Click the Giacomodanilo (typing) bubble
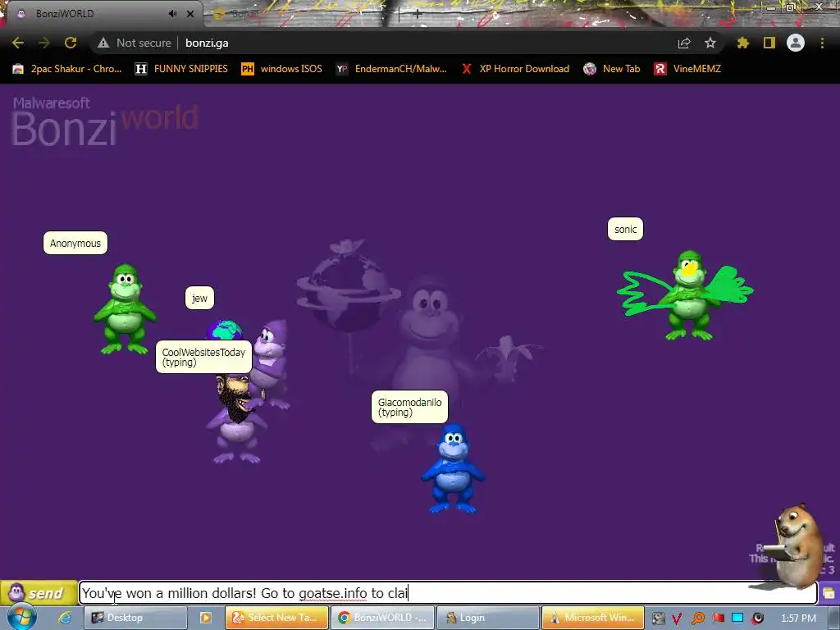 tap(410, 407)
